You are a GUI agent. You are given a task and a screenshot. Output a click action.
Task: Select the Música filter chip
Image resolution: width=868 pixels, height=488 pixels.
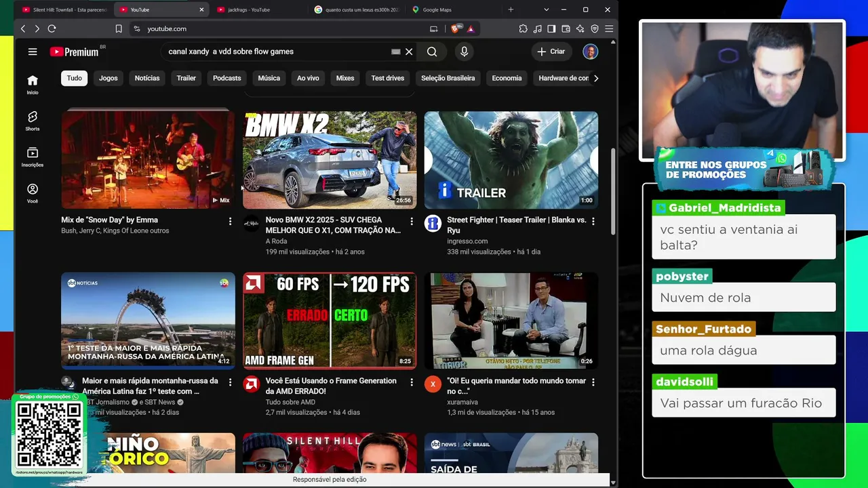point(269,78)
